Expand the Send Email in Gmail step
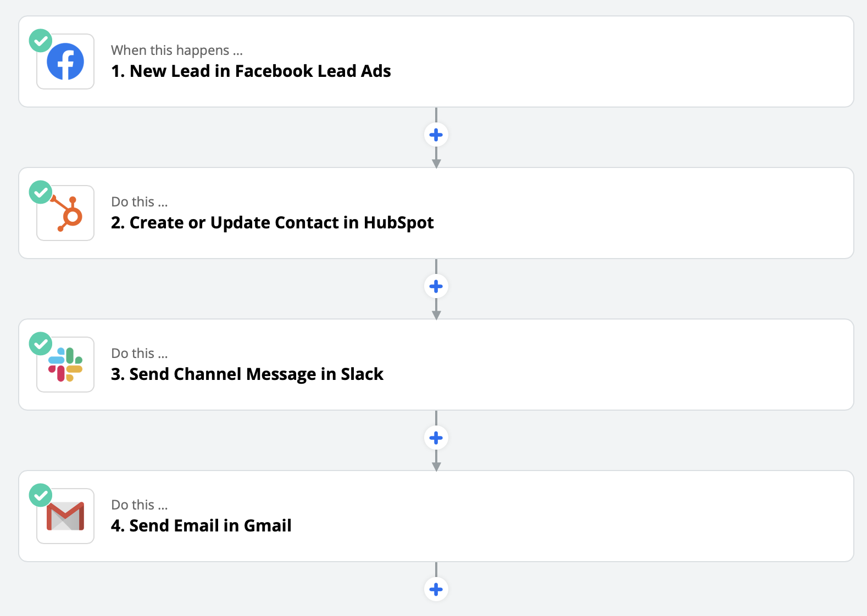Image resolution: width=867 pixels, height=616 pixels. 201,526
